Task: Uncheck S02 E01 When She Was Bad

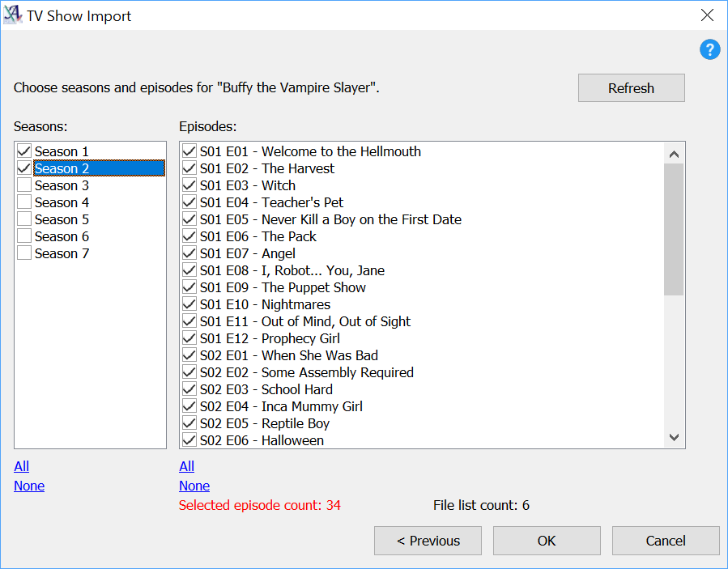Action: click(x=189, y=355)
